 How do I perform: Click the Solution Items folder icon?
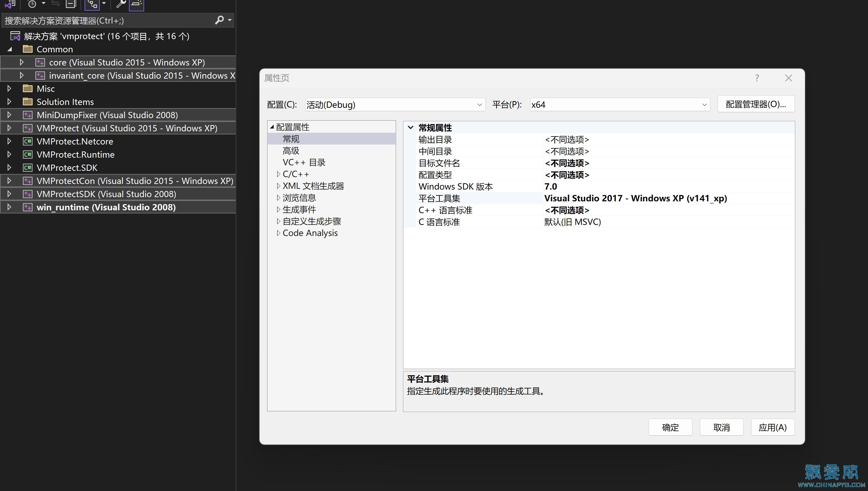(27, 101)
